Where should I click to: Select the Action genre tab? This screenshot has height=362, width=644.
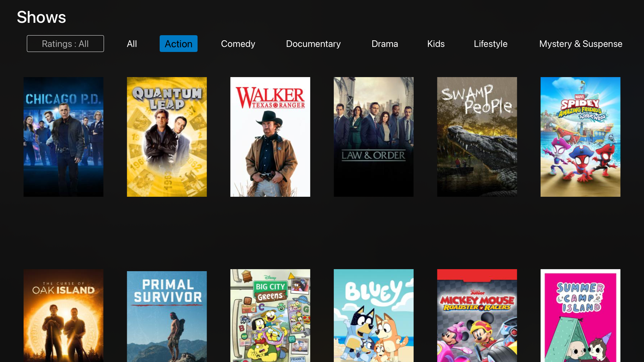click(x=178, y=44)
